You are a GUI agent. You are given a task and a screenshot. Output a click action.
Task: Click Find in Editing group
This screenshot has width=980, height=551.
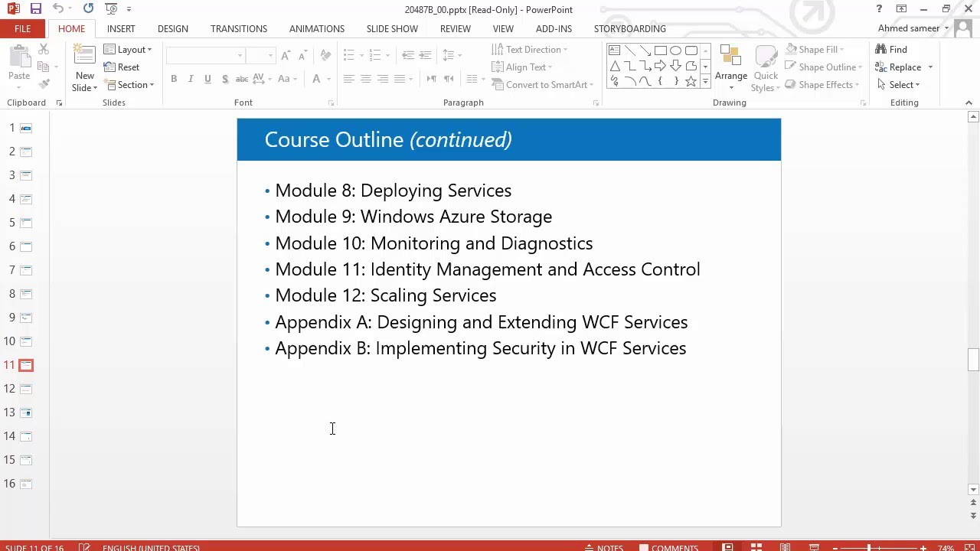click(891, 50)
